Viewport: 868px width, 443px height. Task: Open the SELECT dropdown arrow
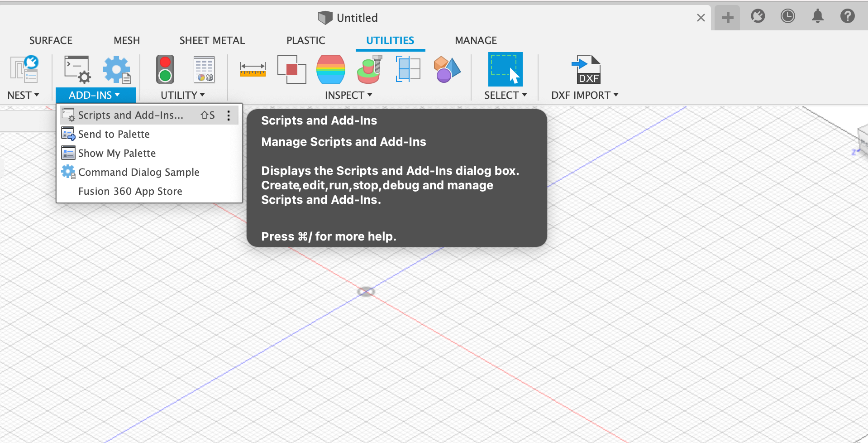point(524,95)
